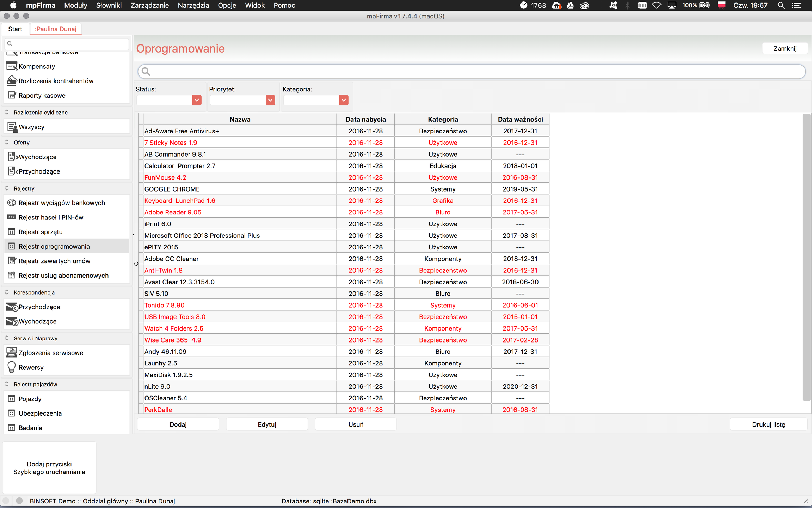Select Microsoft Office 2013 Professional Plus
Image resolution: width=812 pixels, height=508 pixels.
(x=344, y=236)
